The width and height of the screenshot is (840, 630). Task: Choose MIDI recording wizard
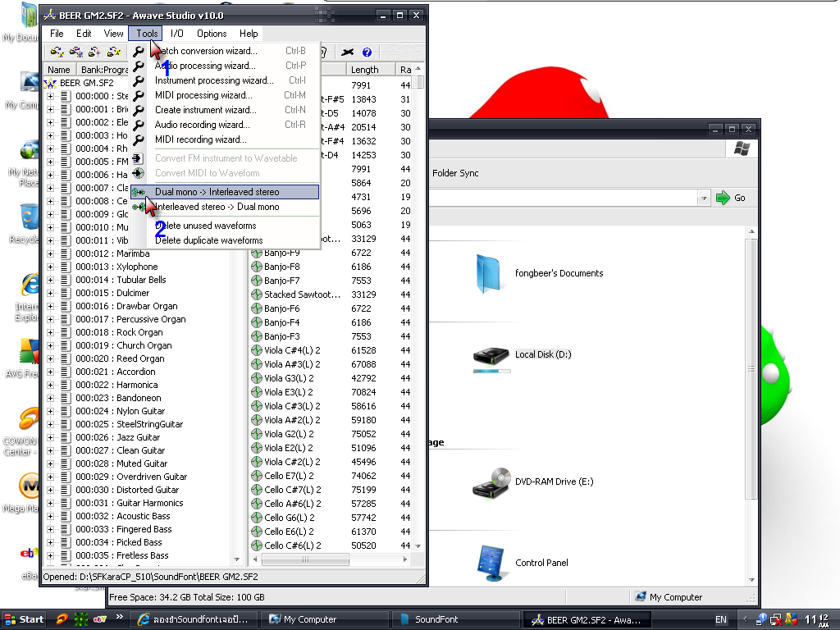(x=225, y=139)
